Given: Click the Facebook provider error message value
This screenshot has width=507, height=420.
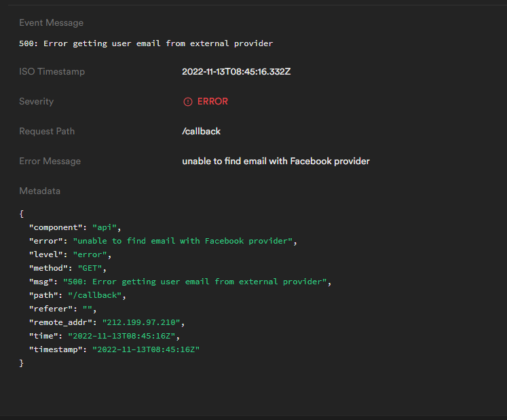Looking at the screenshot, I should click(x=276, y=161).
